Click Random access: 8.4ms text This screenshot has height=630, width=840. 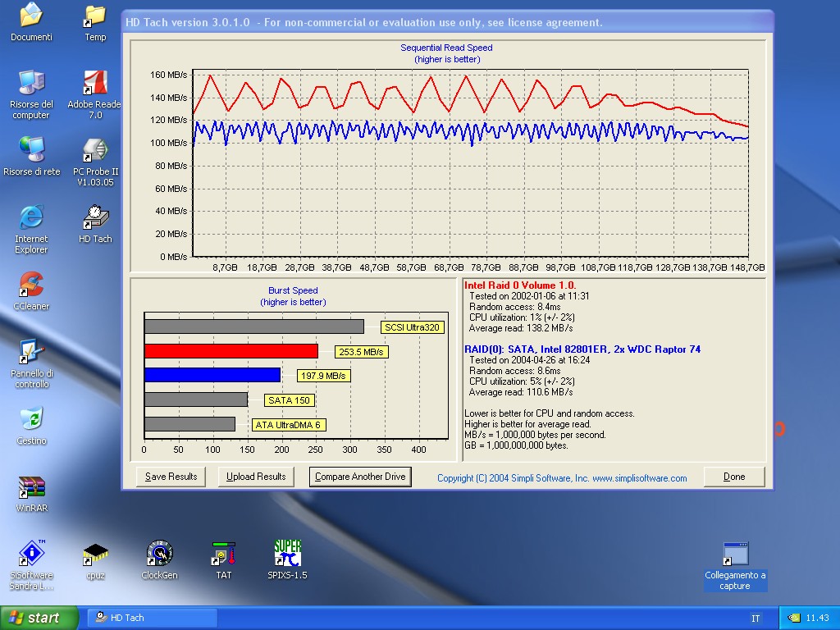click(x=515, y=307)
